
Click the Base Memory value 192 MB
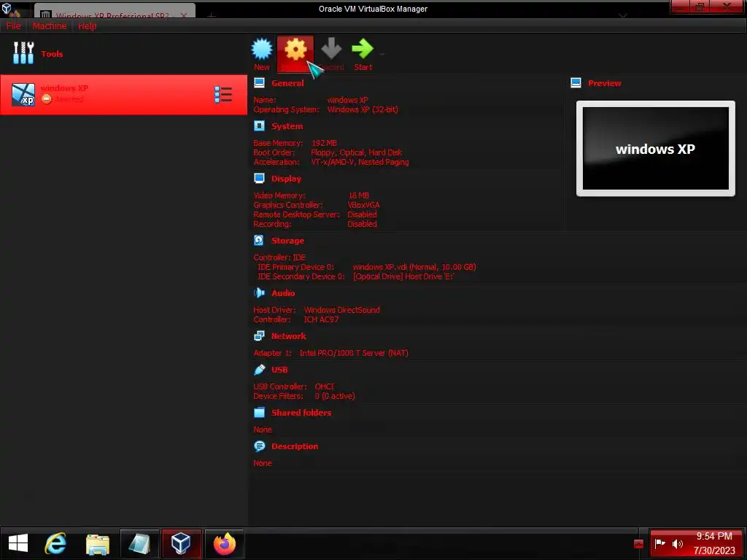324,143
